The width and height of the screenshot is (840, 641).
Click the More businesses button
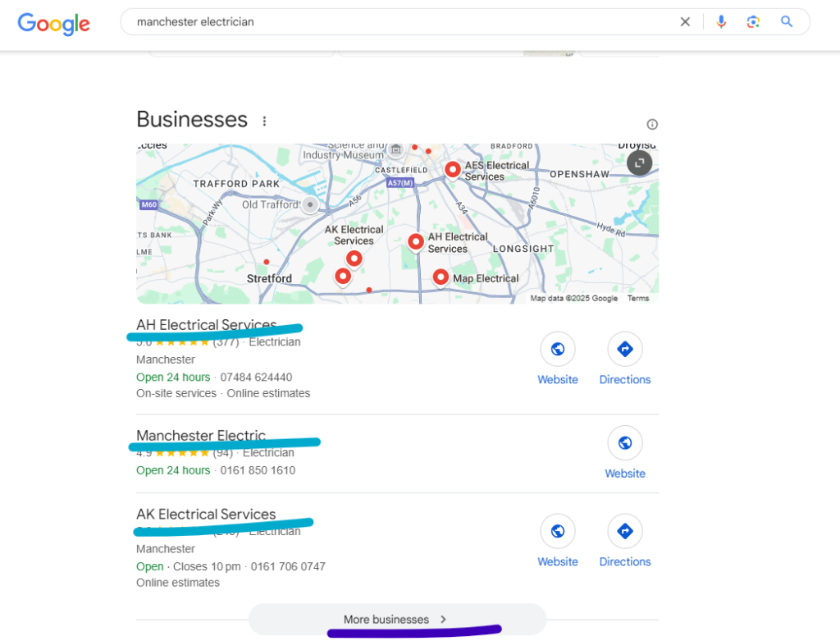[397, 620]
